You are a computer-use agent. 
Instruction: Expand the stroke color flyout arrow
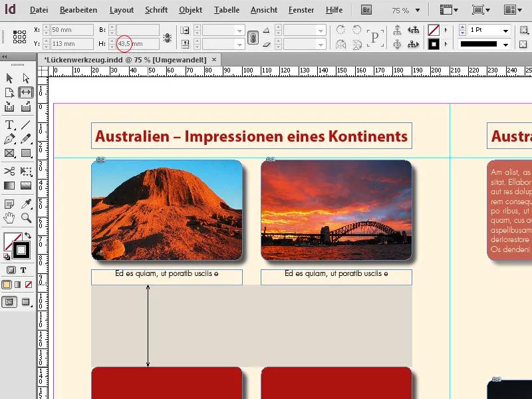(x=446, y=44)
